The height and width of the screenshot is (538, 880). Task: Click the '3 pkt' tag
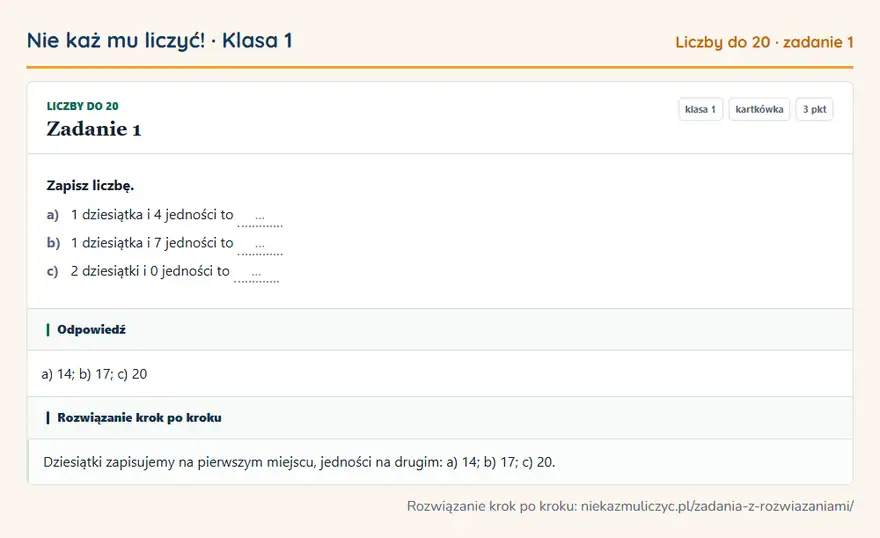[x=814, y=109]
